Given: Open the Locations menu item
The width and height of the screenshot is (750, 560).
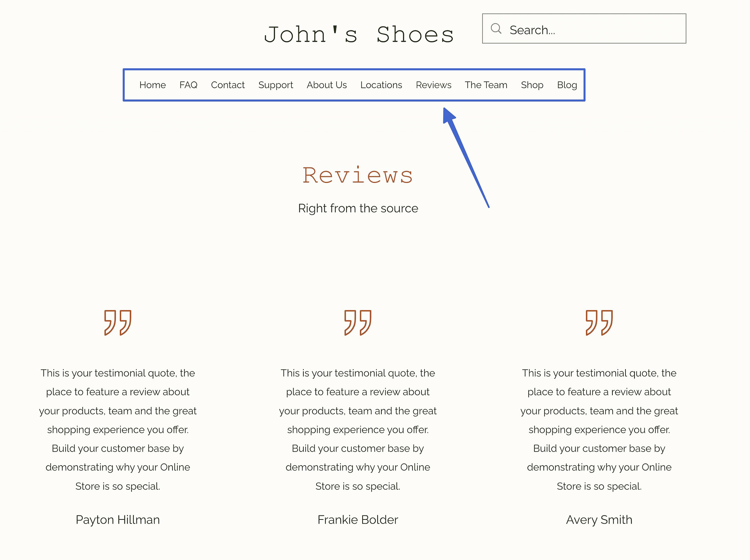Looking at the screenshot, I should coord(381,85).
